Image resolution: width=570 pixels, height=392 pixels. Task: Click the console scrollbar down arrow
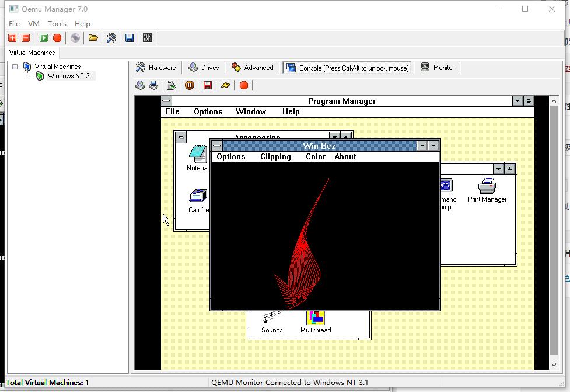pos(554,365)
